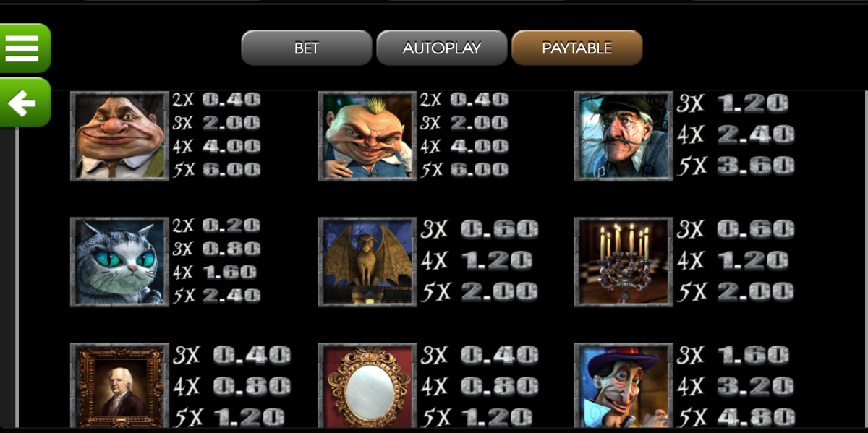Click the old mustached gardener symbol
The height and width of the screenshot is (433, 868).
click(624, 136)
